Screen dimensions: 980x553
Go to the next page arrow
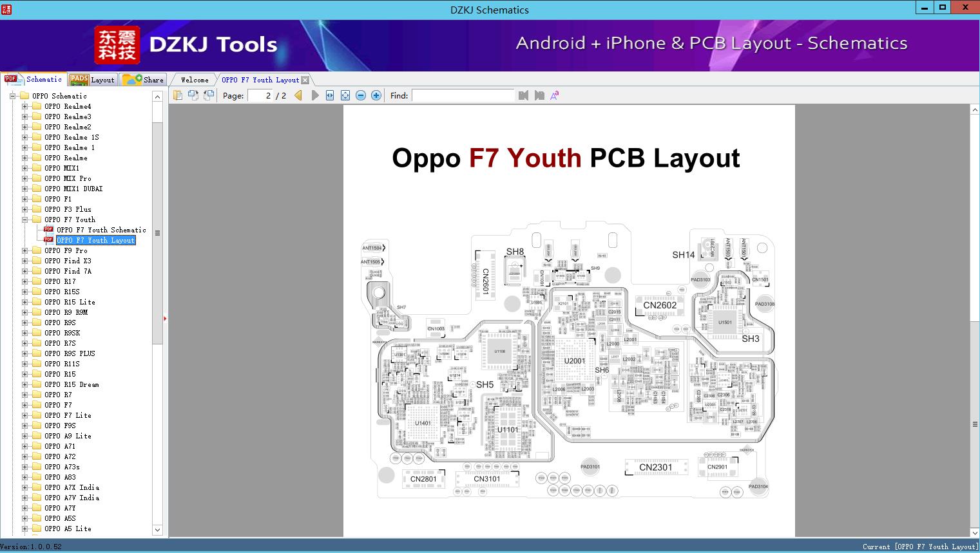pos(314,95)
